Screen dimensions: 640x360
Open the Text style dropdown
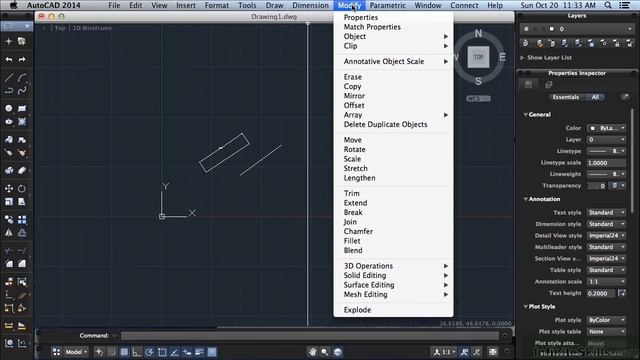tap(606, 213)
